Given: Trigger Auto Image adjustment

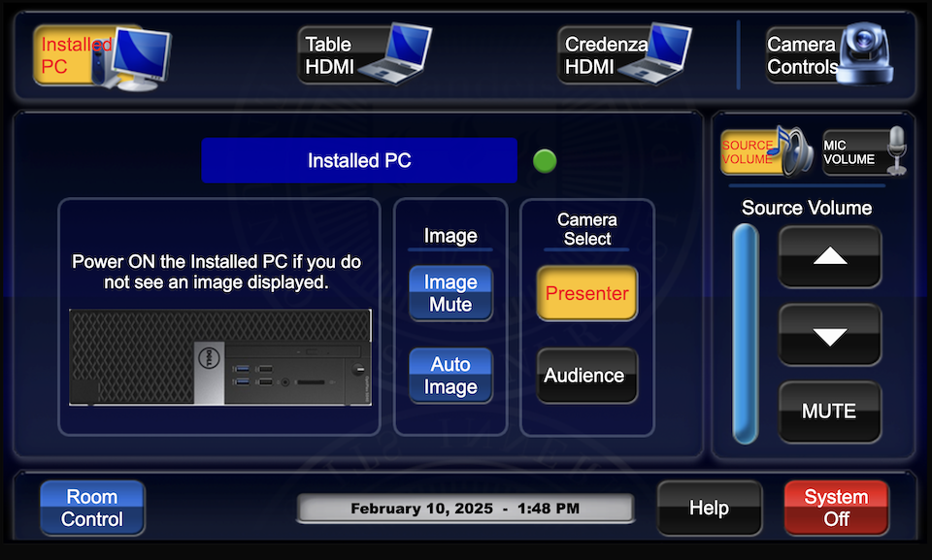Looking at the screenshot, I should (x=449, y=376).
